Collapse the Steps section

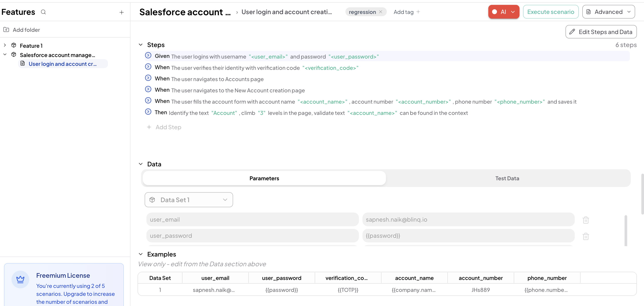click(x=141, y=45)
